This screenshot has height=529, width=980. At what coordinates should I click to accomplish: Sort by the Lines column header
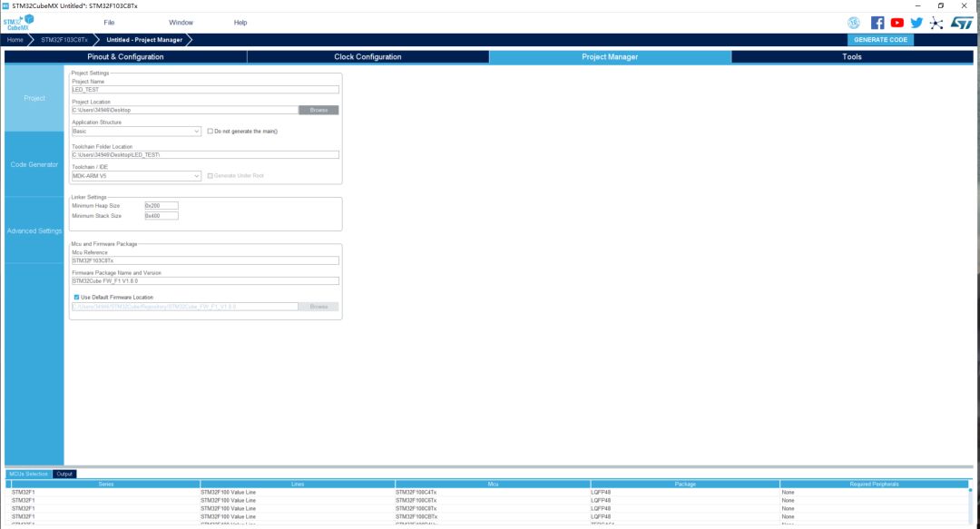(x=298, y=484)
